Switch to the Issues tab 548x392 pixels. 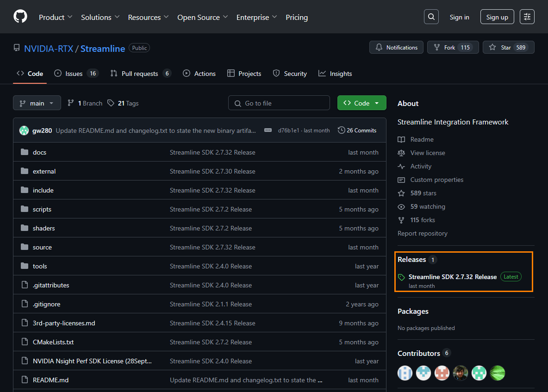[76, 74]
